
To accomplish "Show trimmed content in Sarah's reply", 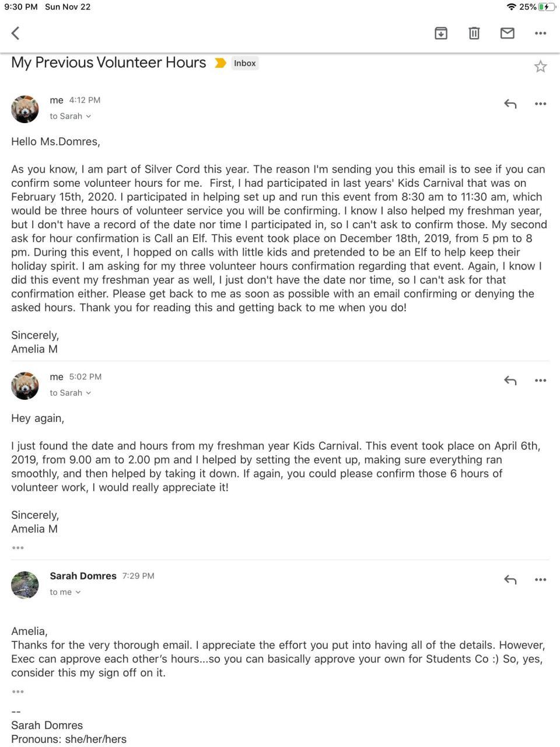I will click(18, 692).
